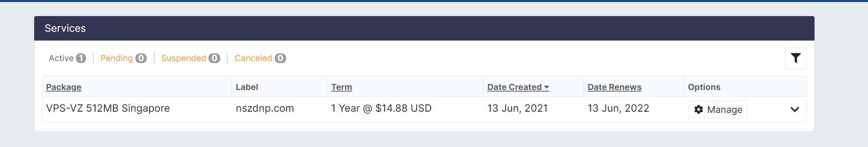Sort the table by Term
The height and width of the screenshot is (147, 868).
[x=342, y=87]
